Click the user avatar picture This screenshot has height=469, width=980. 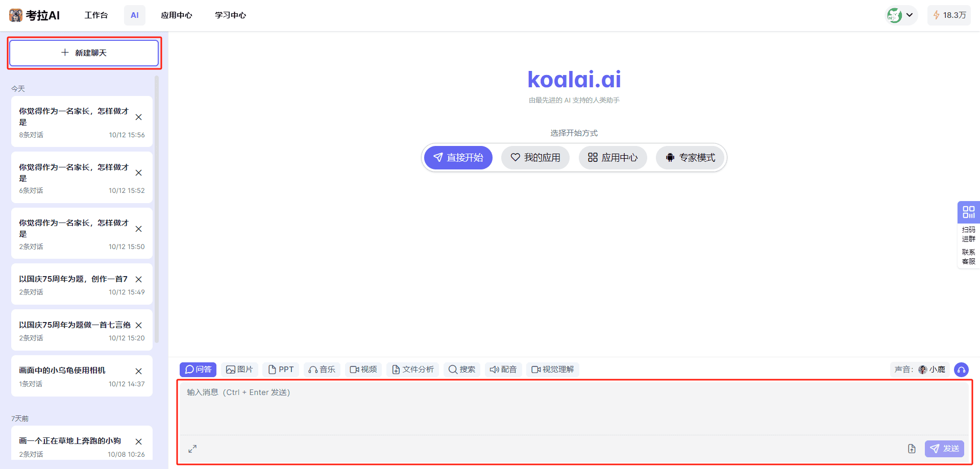tap(894, 15)
